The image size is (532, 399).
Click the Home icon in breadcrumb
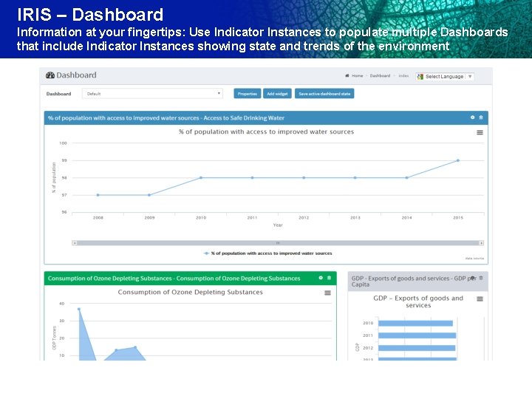click(x=347, y=75)
